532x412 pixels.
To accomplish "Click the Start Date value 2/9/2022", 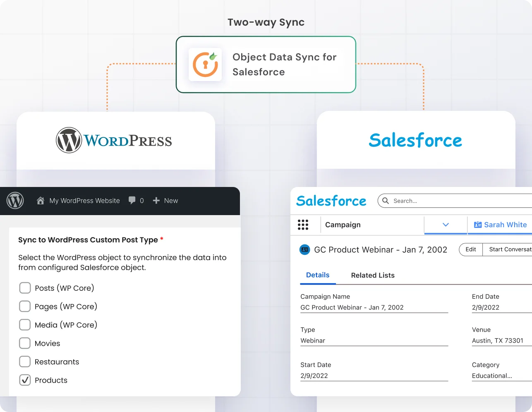I will pos(314,376).
